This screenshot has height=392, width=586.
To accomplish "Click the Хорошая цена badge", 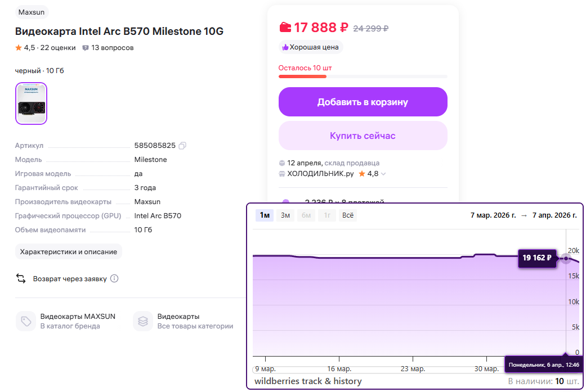I will coord(311,47).
